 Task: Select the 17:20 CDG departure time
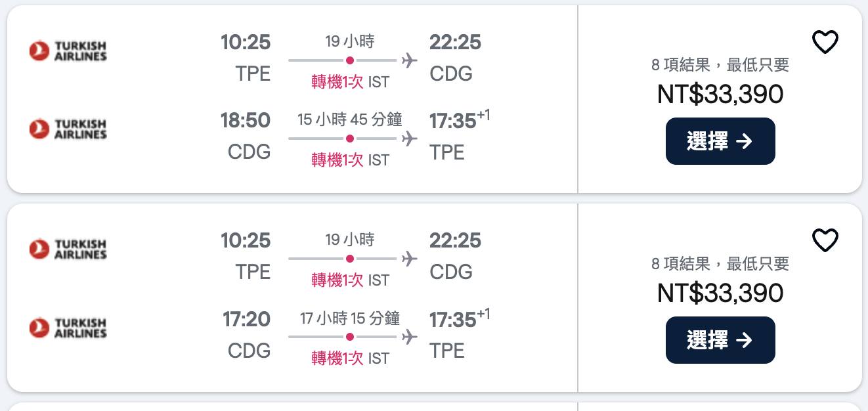[x=246, y=319]
